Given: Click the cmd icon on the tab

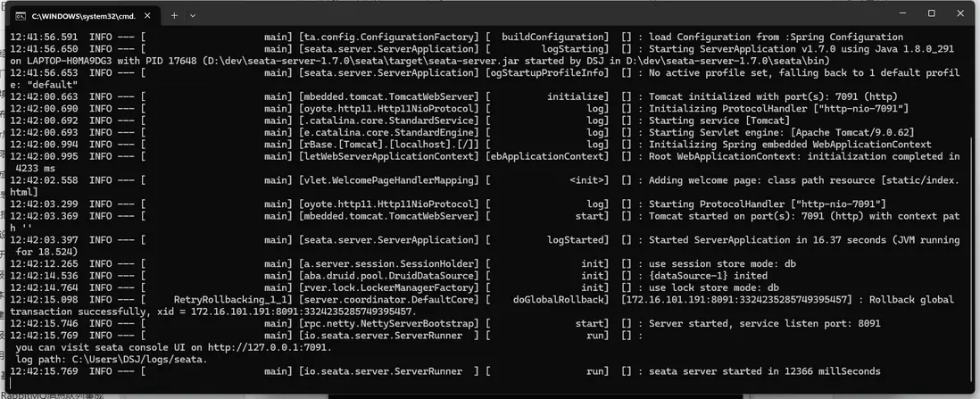Looking at the screenshot, I should point(21,15).
